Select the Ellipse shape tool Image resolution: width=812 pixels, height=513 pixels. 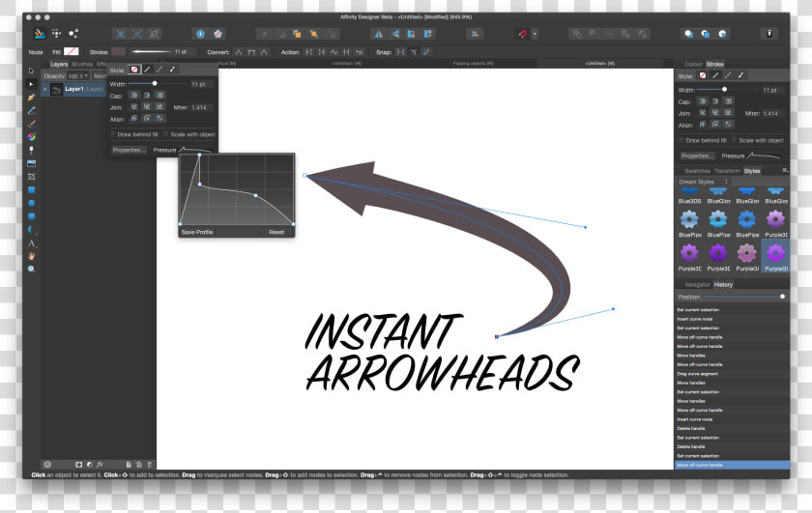point(31,203)
